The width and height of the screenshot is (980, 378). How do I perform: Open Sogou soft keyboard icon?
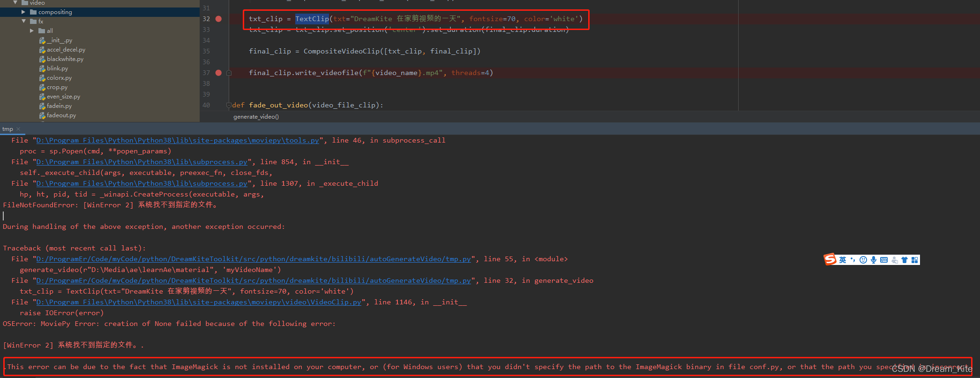[884, 260]
